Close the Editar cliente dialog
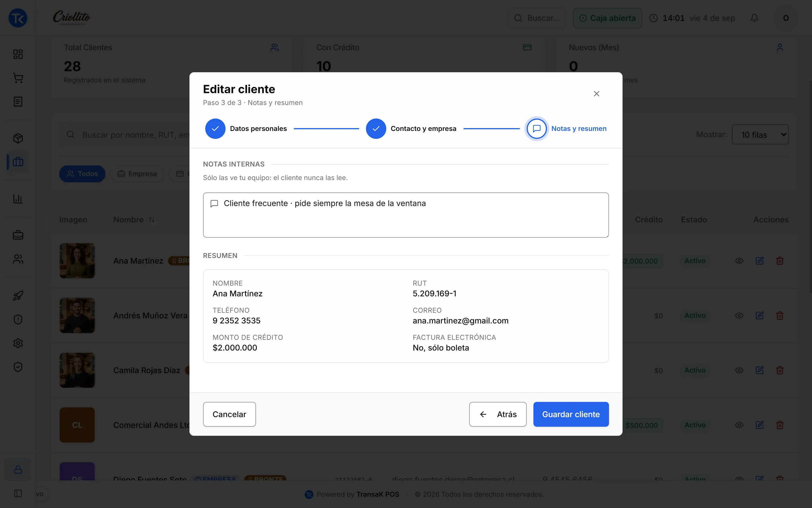Screen dimensions: 812x508 click(x=596, y=94)
